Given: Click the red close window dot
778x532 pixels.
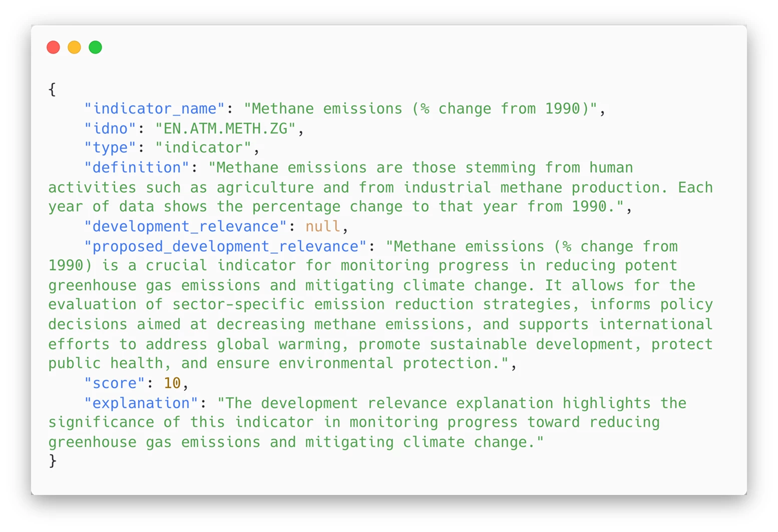Looking at the screenshot, I should pos(53,48).
